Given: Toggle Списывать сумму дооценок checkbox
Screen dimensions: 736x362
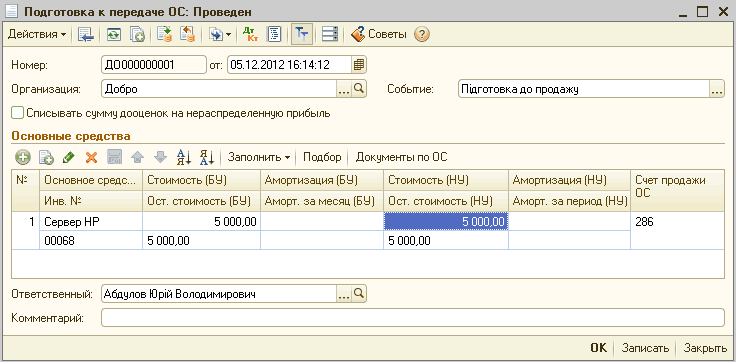Looking at the screenshot, I should tap(18, 113).
